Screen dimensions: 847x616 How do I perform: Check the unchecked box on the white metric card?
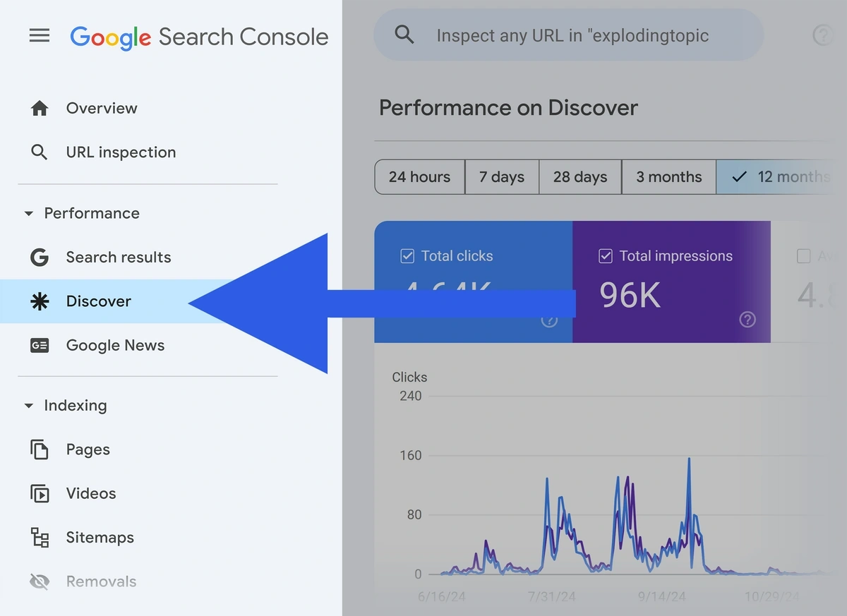coord(803,256)
